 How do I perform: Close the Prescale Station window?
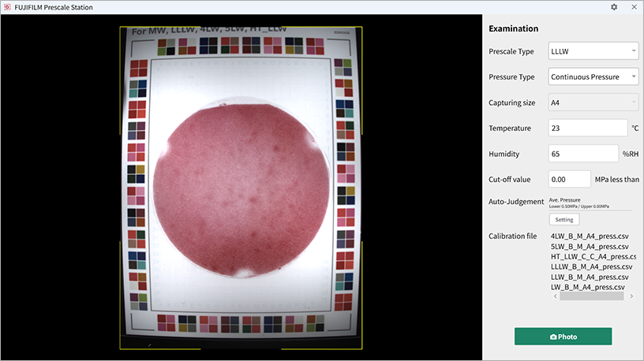pos(634,7)
